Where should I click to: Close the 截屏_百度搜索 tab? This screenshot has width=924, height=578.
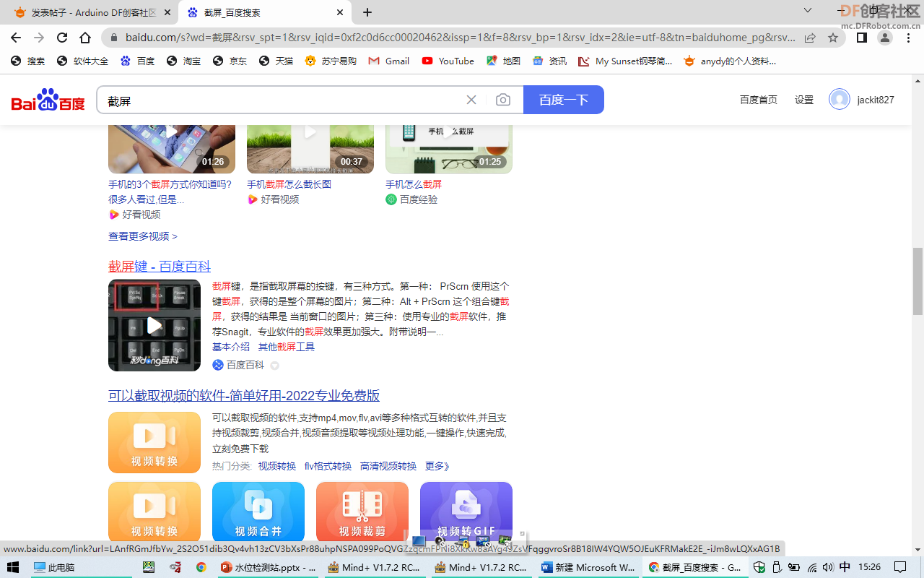(340, 12)
